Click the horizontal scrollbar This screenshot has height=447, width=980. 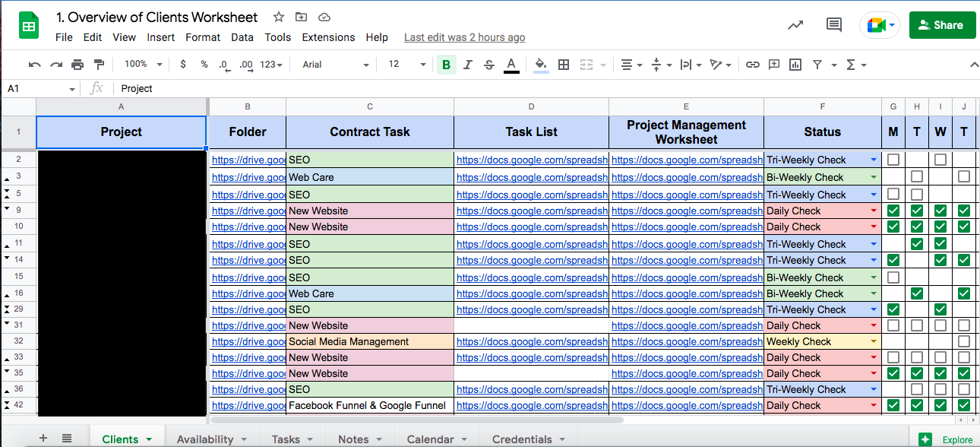click(417, 420)
